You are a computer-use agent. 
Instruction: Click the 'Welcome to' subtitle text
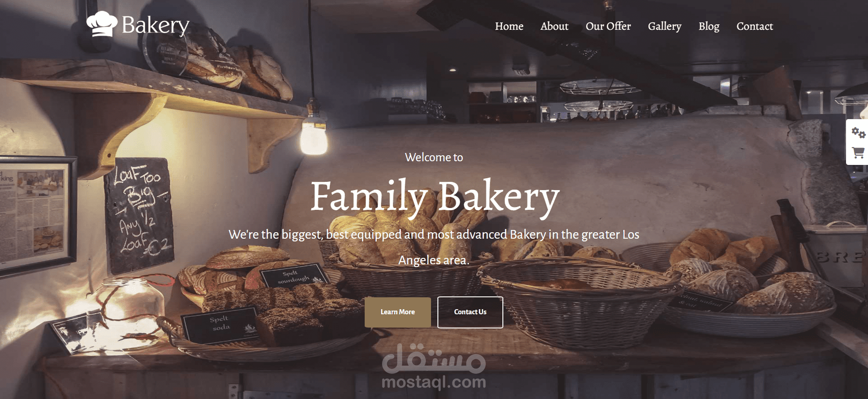434,157
